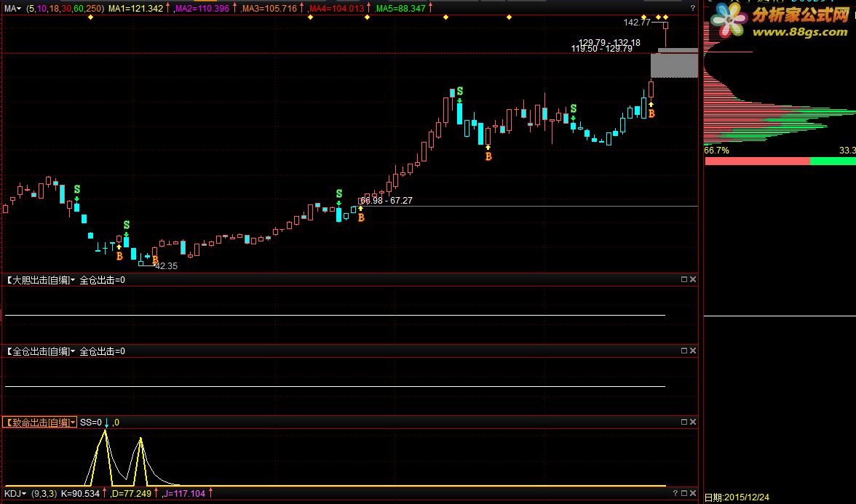The image size is (856, 504).
Task: Click the first yellow diamond marker at far left
Action: click(90, 17)
